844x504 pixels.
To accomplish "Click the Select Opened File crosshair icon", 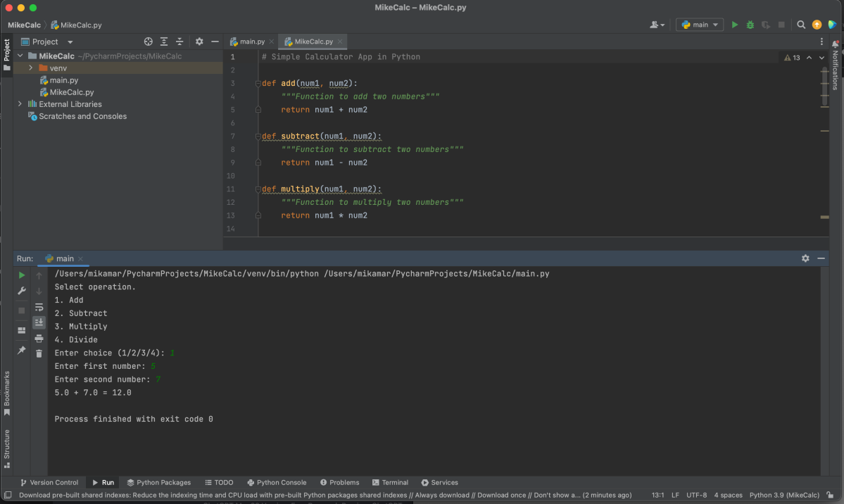I will (148, 42).
